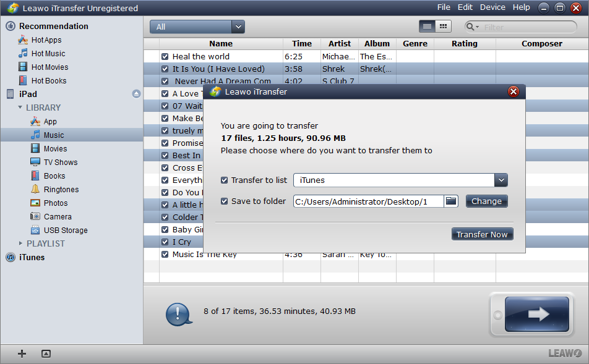Open the Edit menu
This screenshot has height=364, width=589.
click(465, 7)
